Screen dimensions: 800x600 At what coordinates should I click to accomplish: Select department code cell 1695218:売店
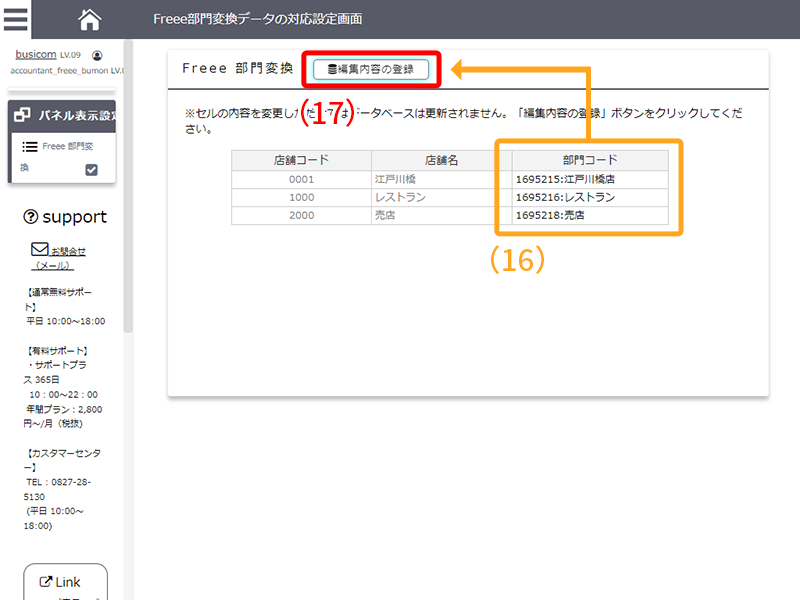590,215
